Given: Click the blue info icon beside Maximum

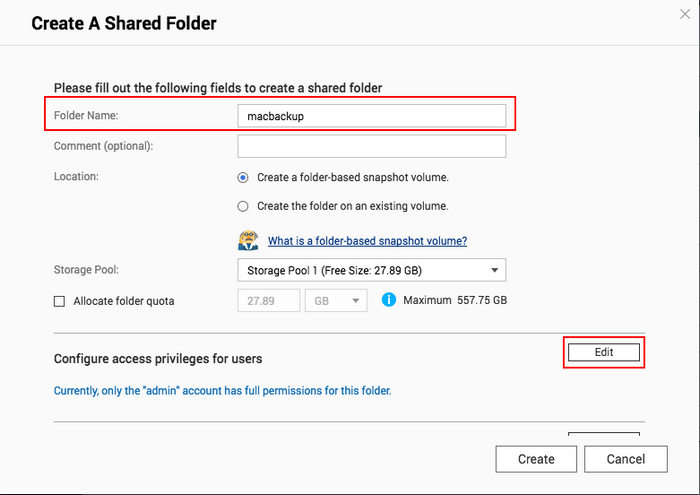Looking at the screenshot, I should coord(389,299).
